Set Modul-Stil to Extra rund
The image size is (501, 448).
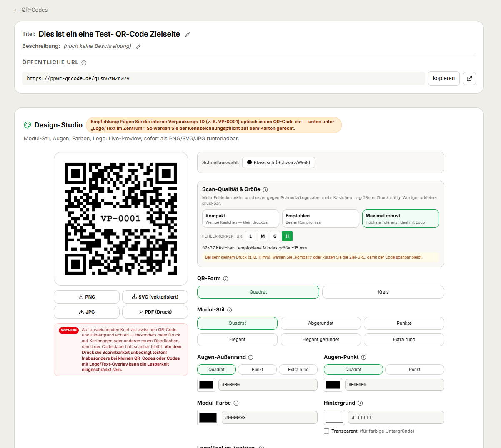click(x=404, y=339)
